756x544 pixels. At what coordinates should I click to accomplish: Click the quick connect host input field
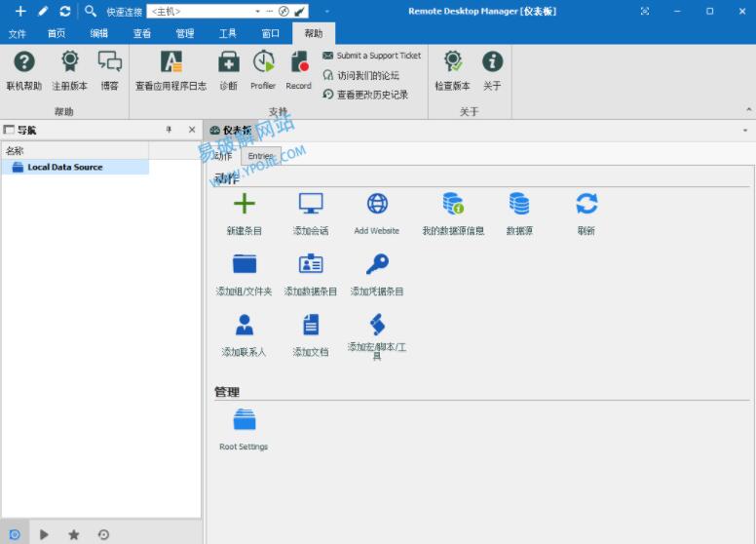pyautogui.click(x=200, y=11)
